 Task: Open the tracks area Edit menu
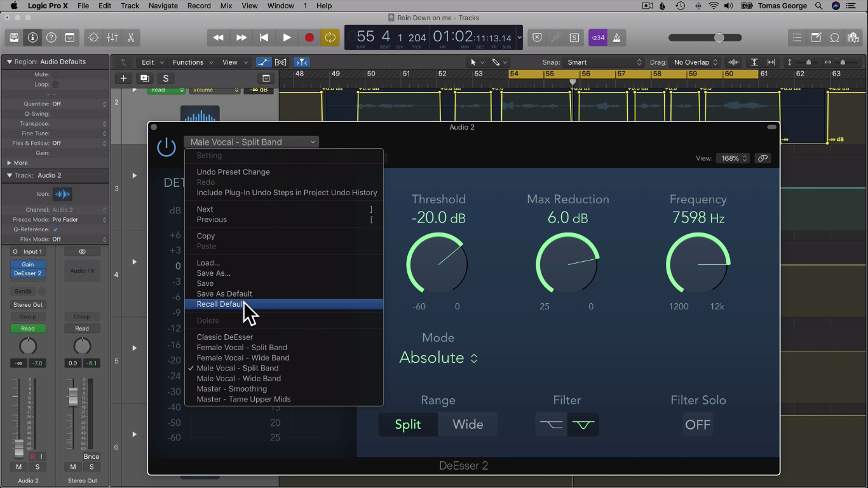(x=153, y=62)
